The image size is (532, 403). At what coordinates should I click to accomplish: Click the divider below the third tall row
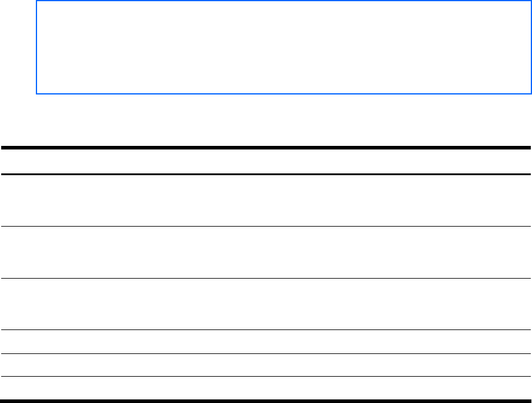[x=266, y=329]
